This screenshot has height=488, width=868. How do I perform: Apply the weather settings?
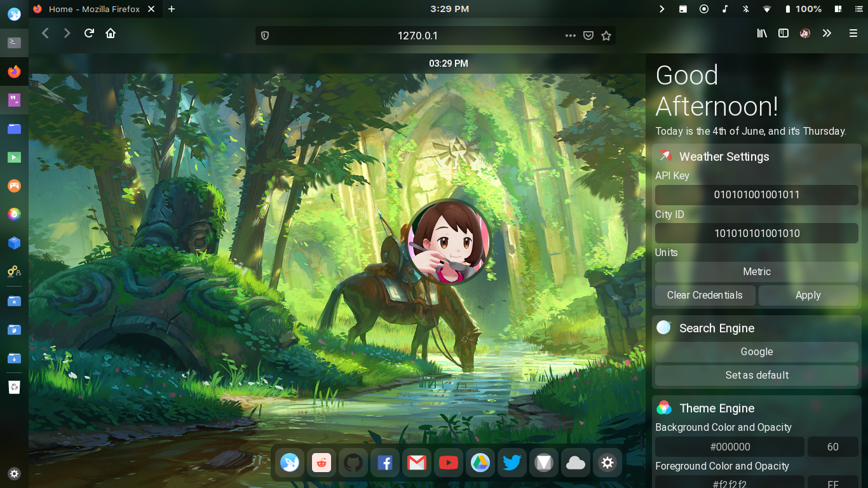(x=808, y=295)
